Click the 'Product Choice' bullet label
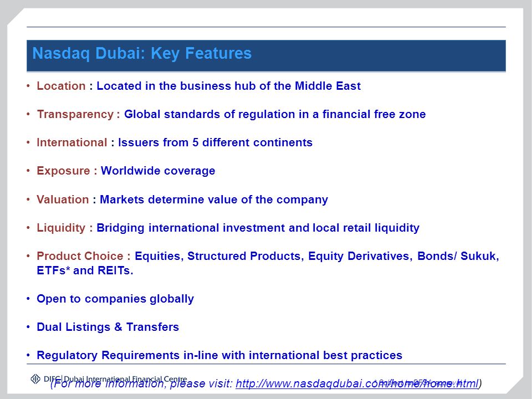This screenshot has height=399, width=532. (80, 256)
